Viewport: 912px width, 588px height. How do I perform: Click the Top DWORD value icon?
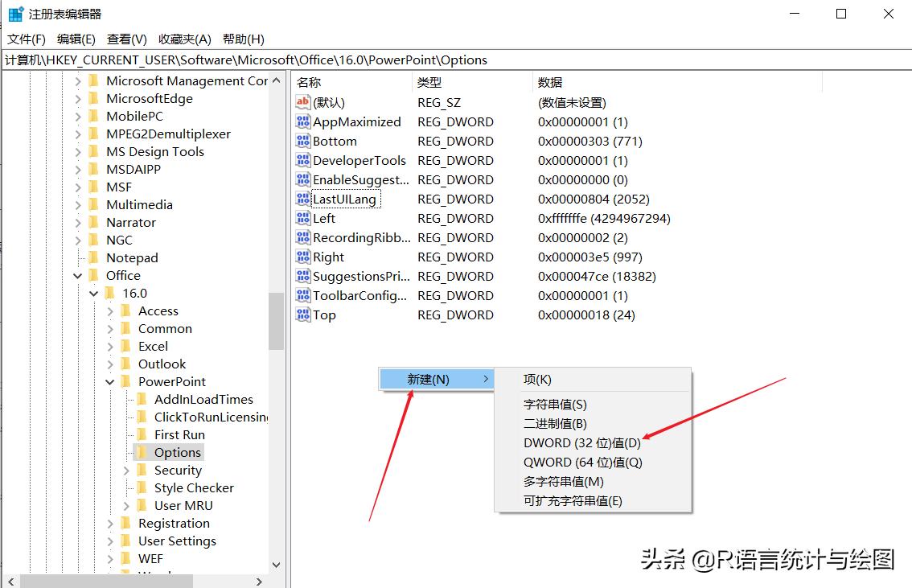coord(302,315)
